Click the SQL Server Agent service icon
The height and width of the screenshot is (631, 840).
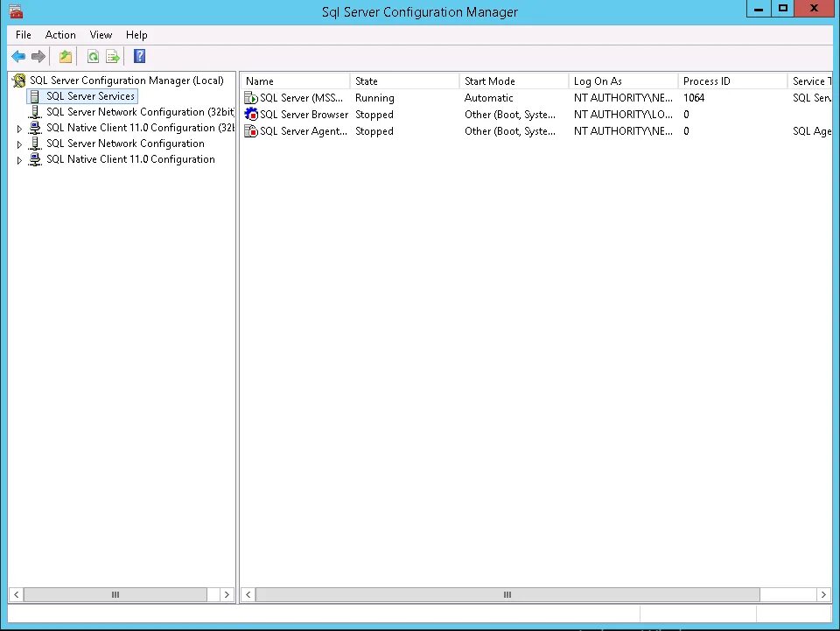pyautogui.click(x=251, y=130)
